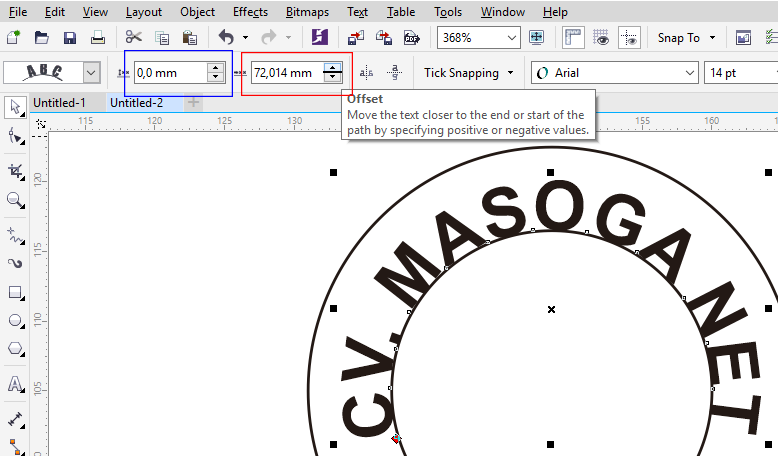Image resolution: width=778 pixels, height=456 pixels.
Task: Select the Freehand tool
Action: pyautogui.click(x=15, y=236)
